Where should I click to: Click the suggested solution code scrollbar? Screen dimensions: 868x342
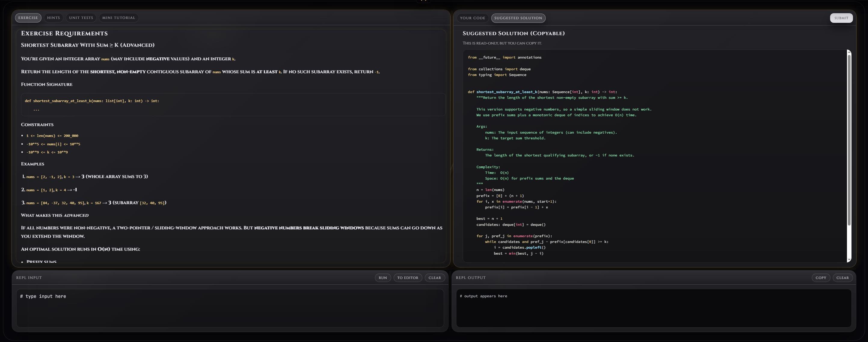click(x=849, y=140)
